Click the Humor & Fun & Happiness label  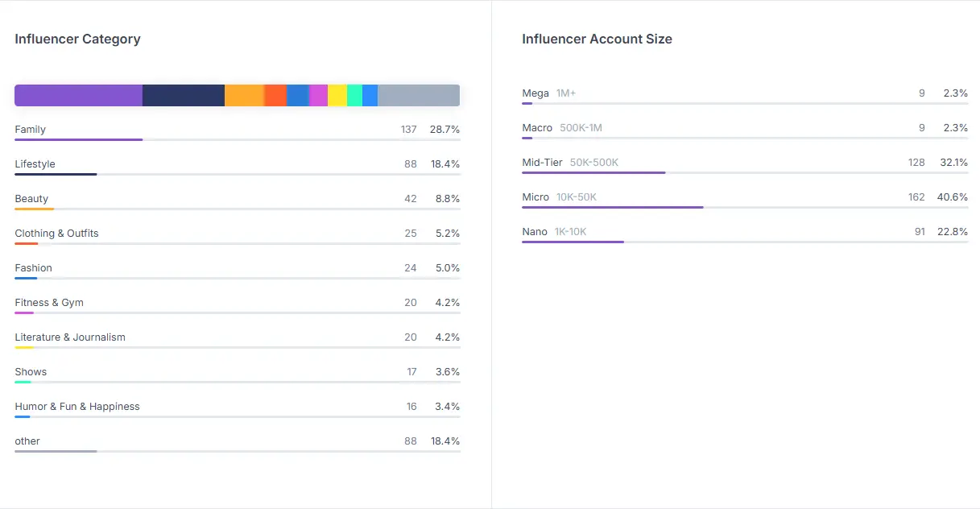(x=77, y=407)
